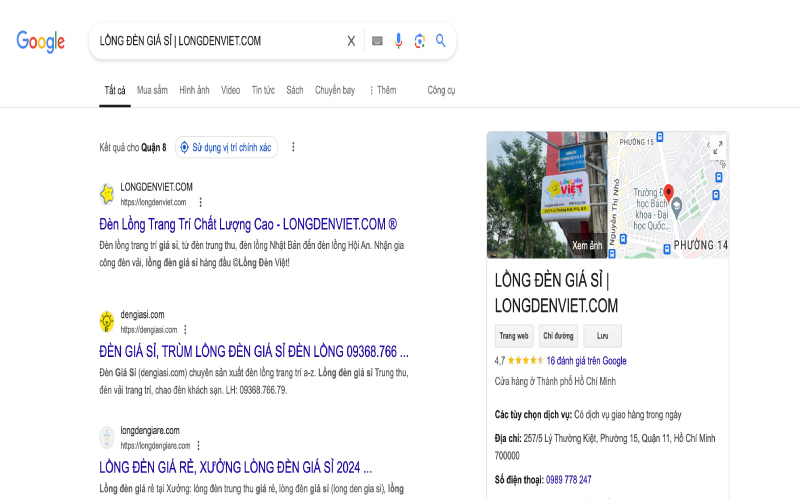Screen dimensions: 800x500
Task: Click the Chỉ đường directions button
Action: [558, 336]
